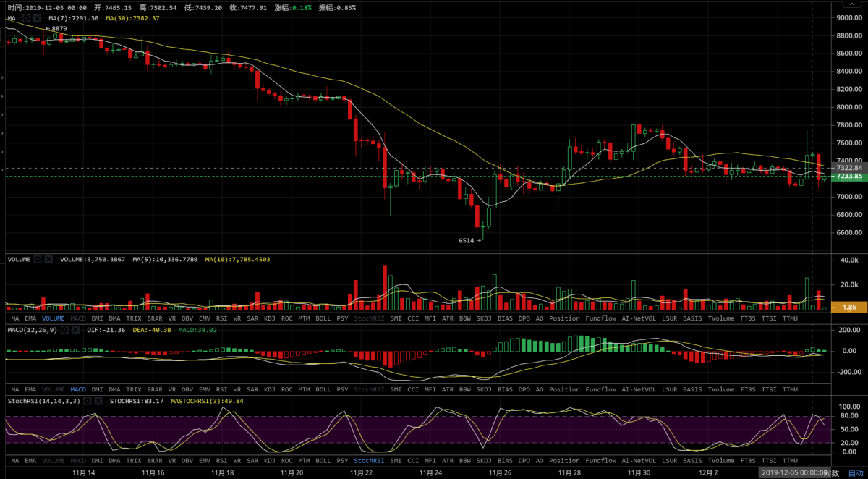The height and width of the screenshot is (479, 868).
Task: Close the MACD panel with X icon
Action: click(75, 330)
